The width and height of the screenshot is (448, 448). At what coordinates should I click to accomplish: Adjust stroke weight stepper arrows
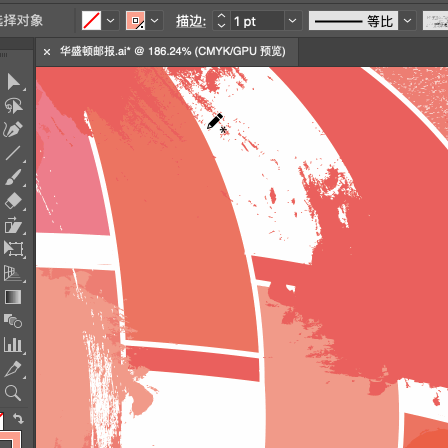click(x=221, y=21)
